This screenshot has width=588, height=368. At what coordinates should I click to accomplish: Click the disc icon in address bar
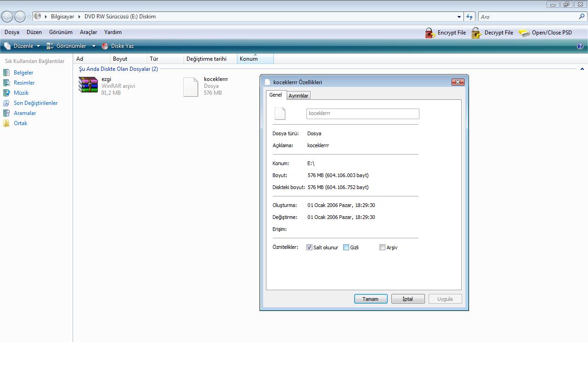coord(38,16)
